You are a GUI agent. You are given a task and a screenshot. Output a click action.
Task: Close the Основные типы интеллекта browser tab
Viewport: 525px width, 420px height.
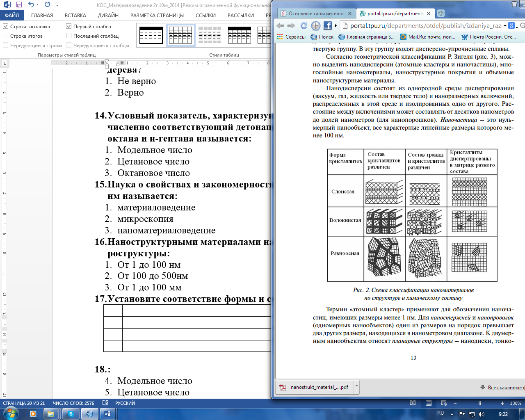tap(349, 14)
